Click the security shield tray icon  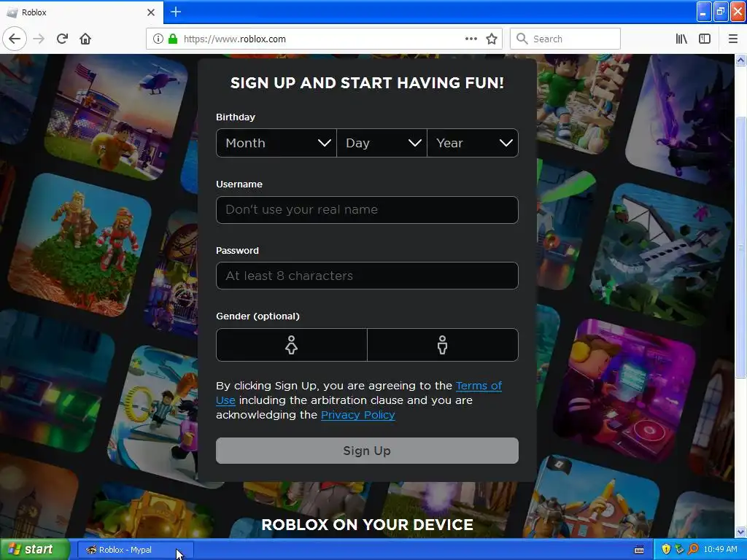click(x=666, y=550)
